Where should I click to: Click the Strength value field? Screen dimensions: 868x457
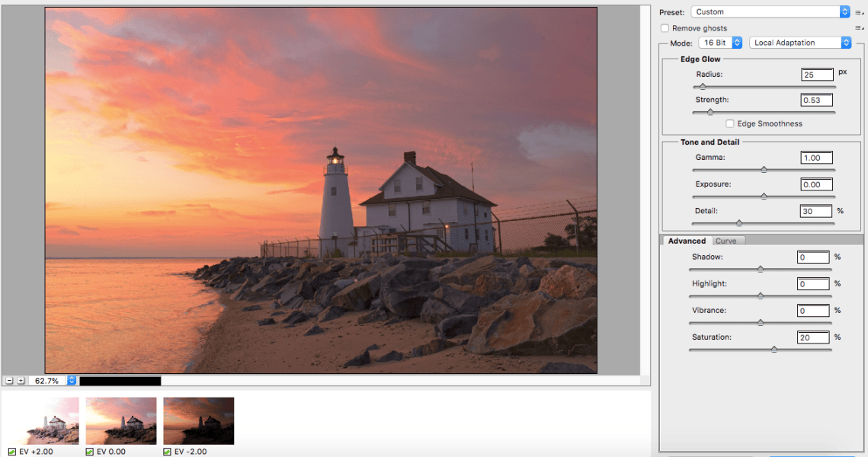(x=817, y=100)
